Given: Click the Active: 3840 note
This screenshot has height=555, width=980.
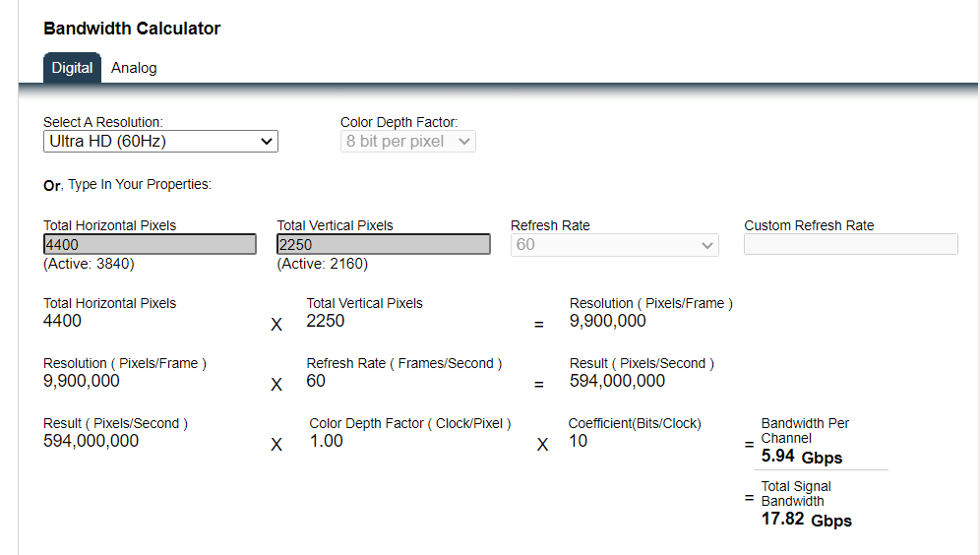Looking at the screenshot, I should click(x=89, y=264).
